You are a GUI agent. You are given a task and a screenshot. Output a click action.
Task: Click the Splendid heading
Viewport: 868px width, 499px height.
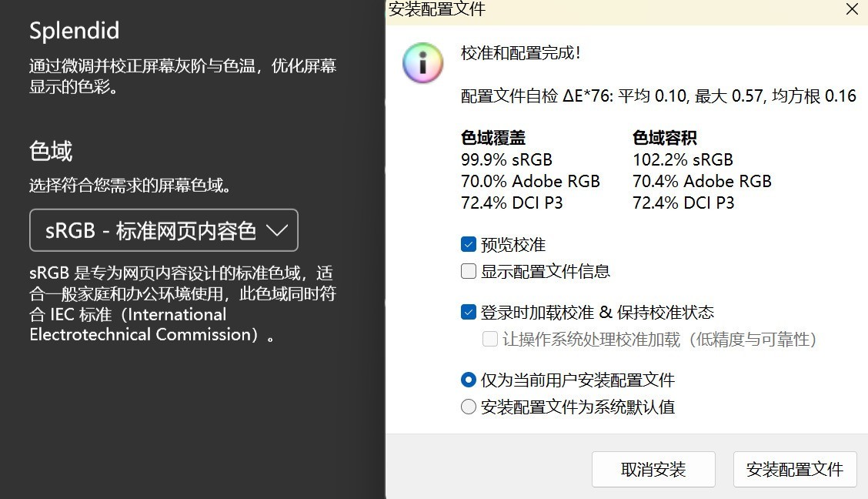click(74, 31)
